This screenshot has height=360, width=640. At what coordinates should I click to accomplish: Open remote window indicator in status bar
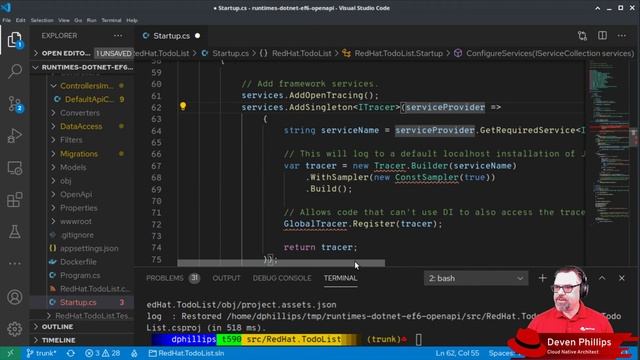click(x=10, y=353)
